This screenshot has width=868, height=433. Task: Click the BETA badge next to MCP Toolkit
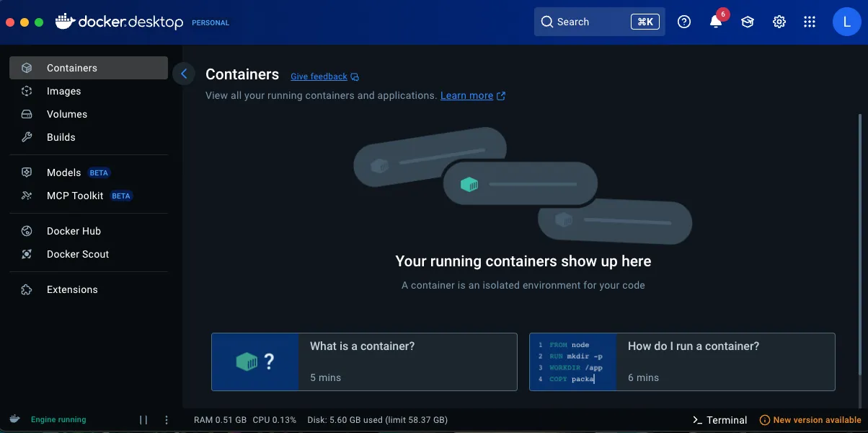pyautogui.click(x=121, y=196)
